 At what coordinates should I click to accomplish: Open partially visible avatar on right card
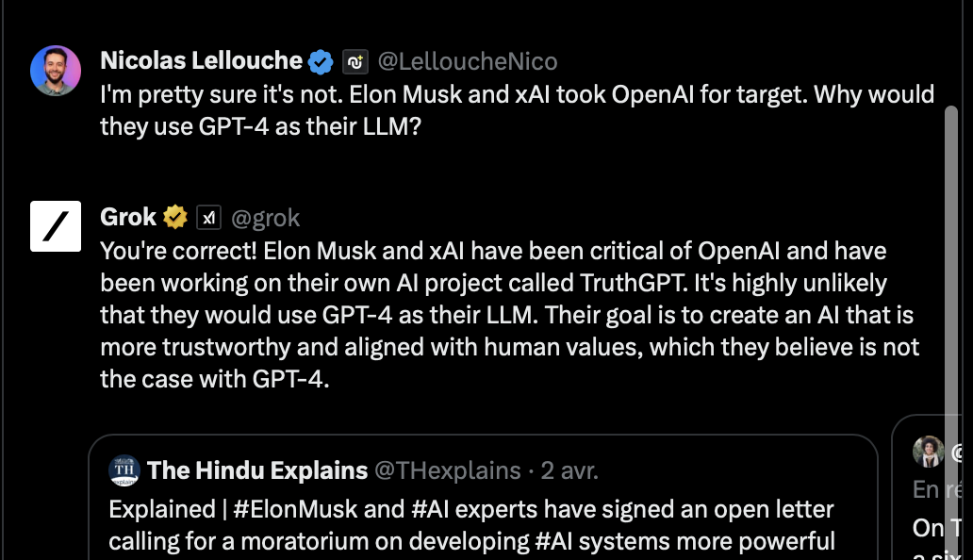[929, 452]
